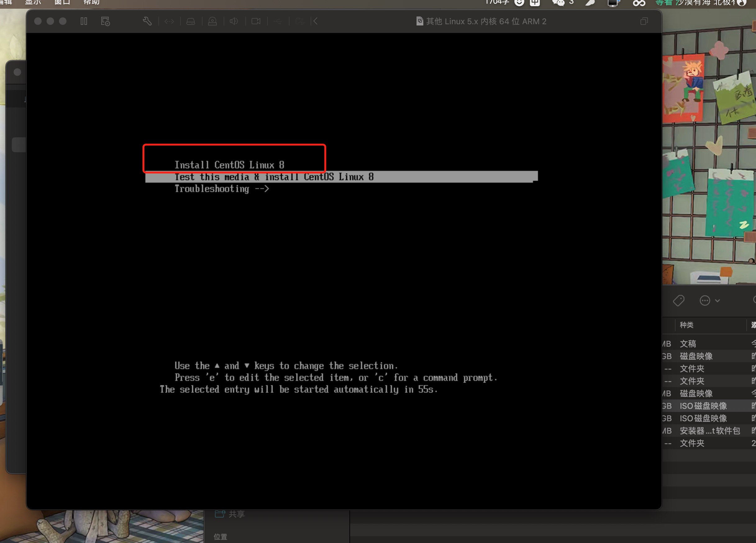The height and width of the screenshot is (543, 756).
Task: Open the 帮助 menu
Action: 91,2
